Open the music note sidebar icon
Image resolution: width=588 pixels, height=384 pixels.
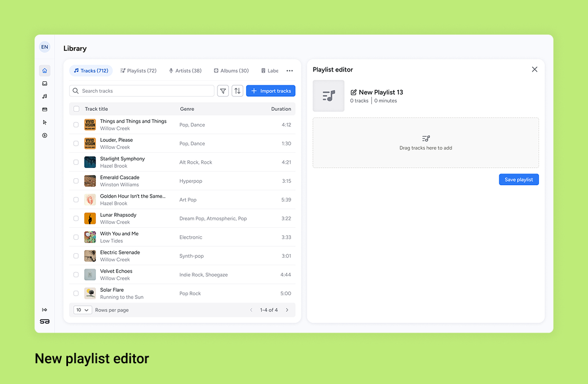click(44, 96)
